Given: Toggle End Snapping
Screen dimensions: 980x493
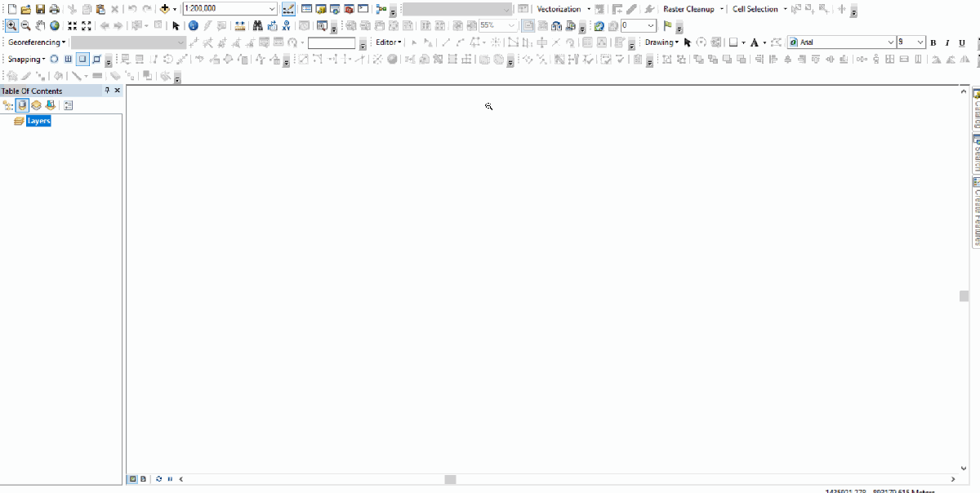Looking at the screenshot, I should pyautogui.click(x=69, y=59).
